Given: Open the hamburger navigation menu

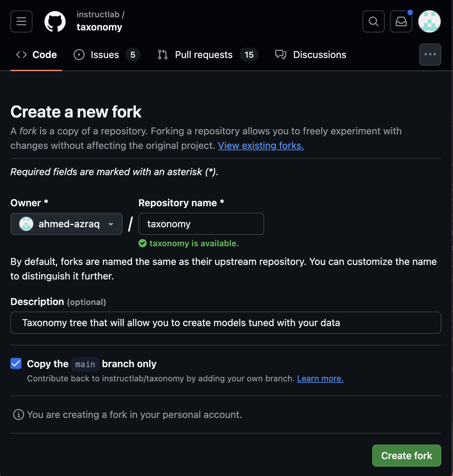Looking at the screenshot, I should [x=21, y=21].
